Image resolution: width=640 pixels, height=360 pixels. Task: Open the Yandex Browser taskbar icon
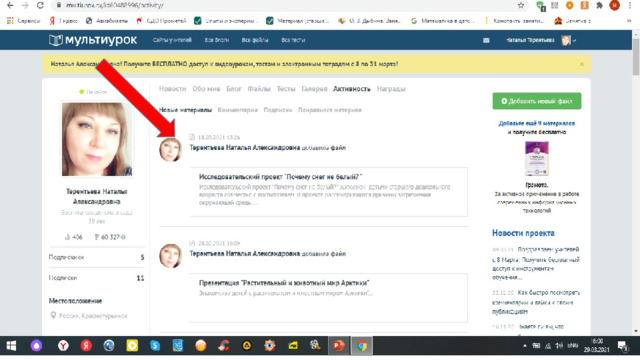coord(63,346)
